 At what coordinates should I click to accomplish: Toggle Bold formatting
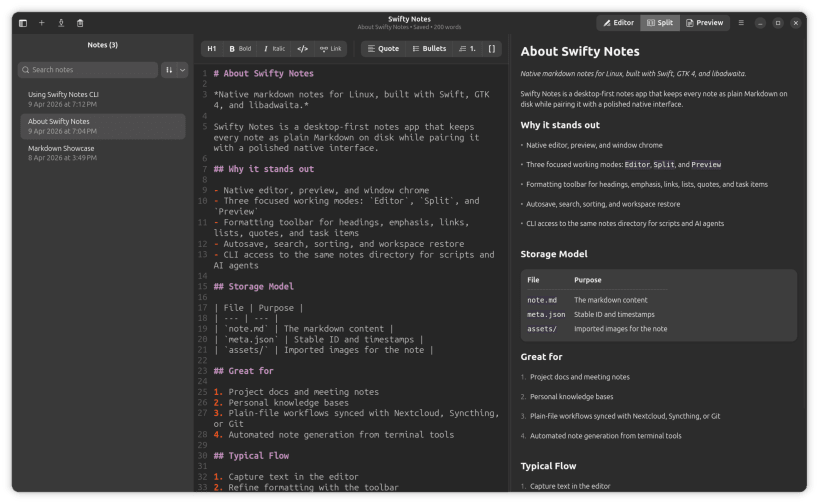coord(240,48)
